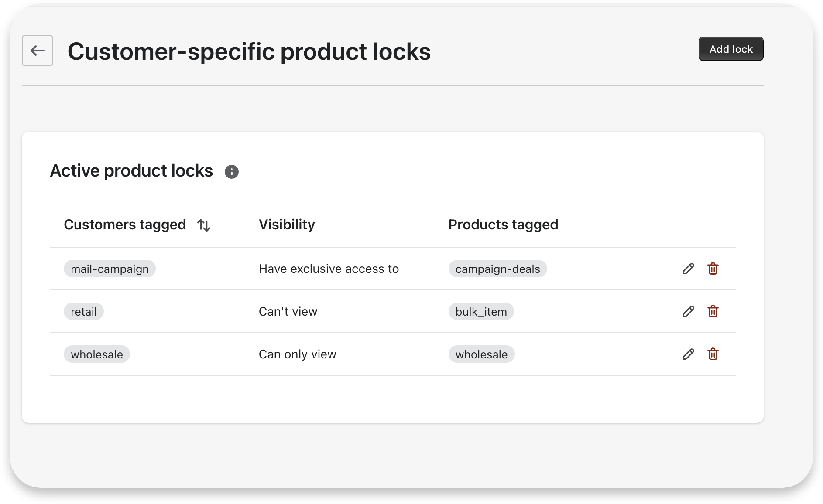The width and height of the screenshot is (823, 504).
Task: Click the bulk_item product tag
Action: (481, 311)
